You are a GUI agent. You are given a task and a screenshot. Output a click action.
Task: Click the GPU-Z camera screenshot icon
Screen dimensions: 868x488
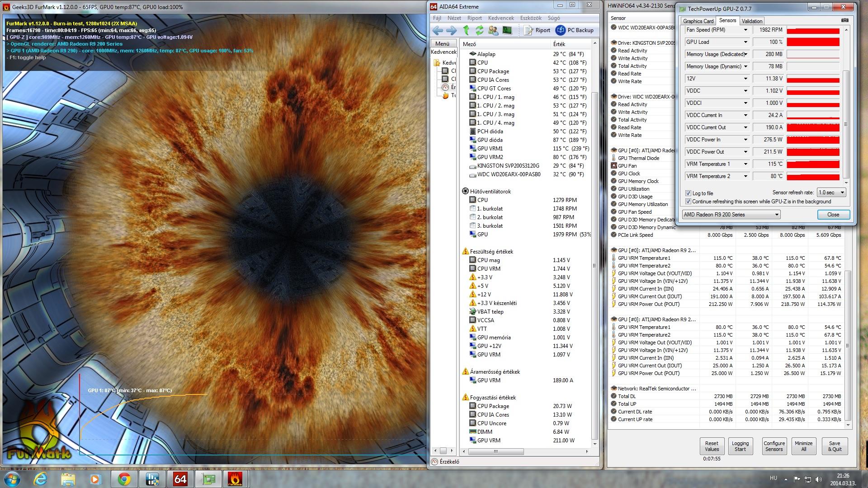[844, 20]
